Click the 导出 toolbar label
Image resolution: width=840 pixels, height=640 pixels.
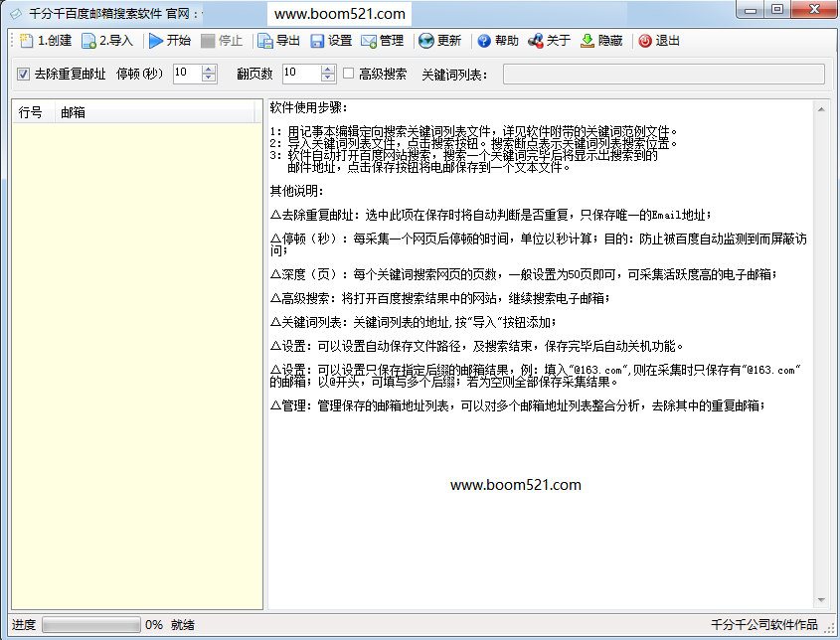[287, 41]
